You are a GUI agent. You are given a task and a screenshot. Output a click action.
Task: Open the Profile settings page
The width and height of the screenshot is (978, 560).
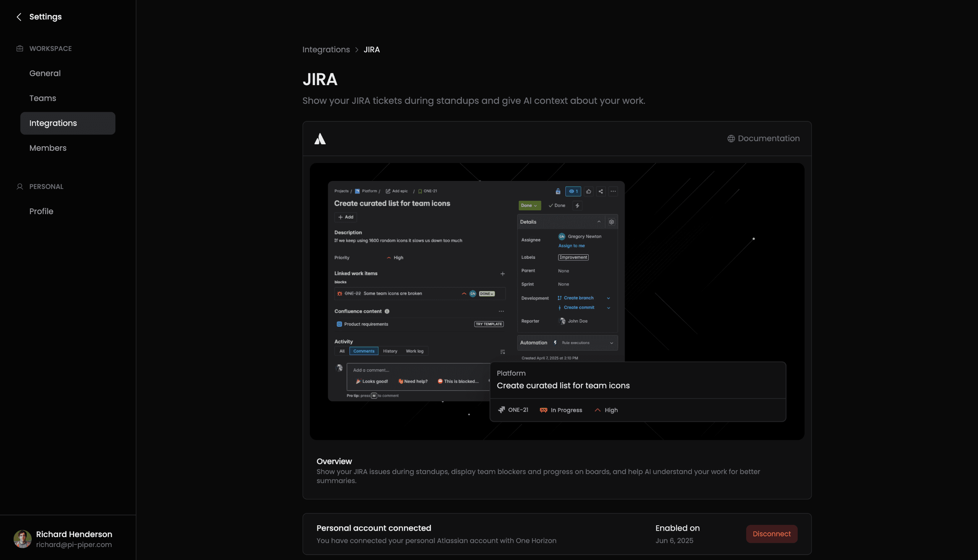click(41, 211)
